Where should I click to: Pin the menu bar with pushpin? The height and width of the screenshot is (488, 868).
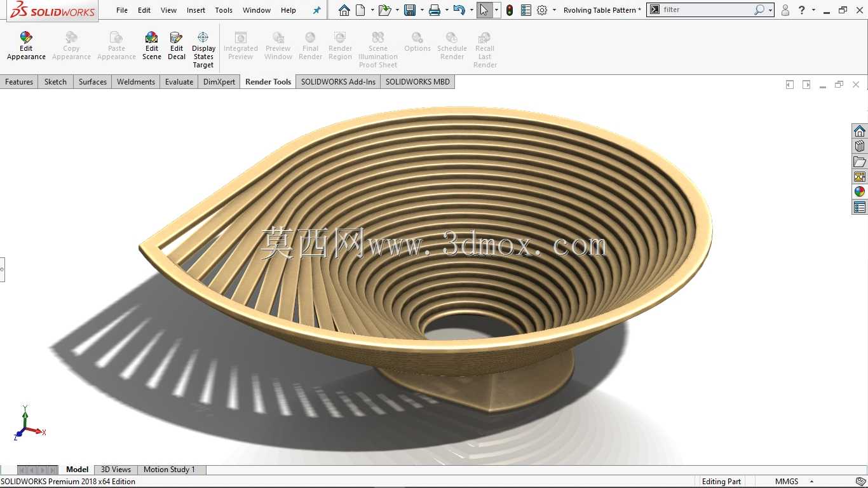pos(316,10)
